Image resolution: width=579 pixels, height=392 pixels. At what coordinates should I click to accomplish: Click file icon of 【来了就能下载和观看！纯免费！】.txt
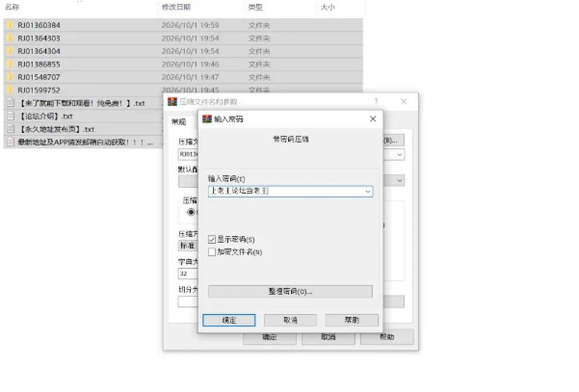point(11,103)
